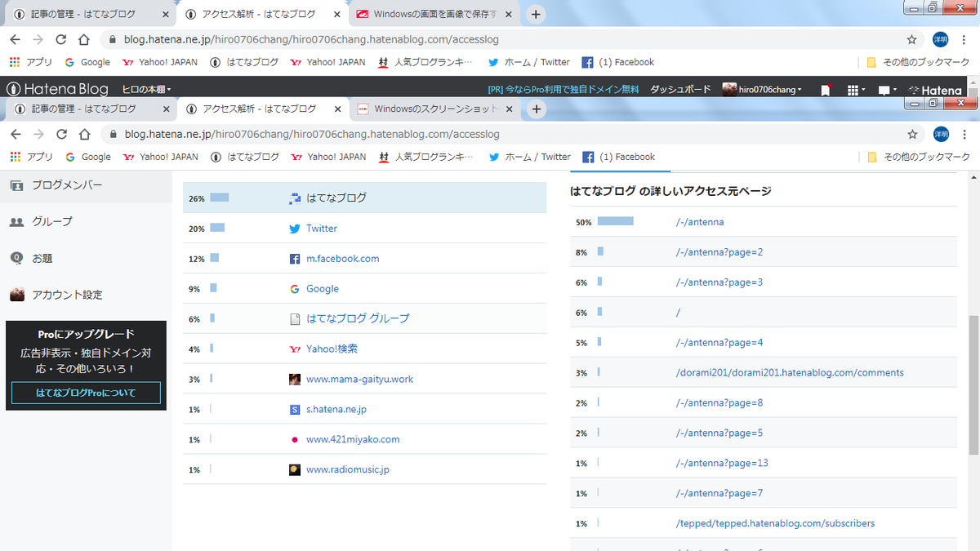Open グループ in the sidebar
This screenshot has height=551, width=980.
click(x=41, y=221)
